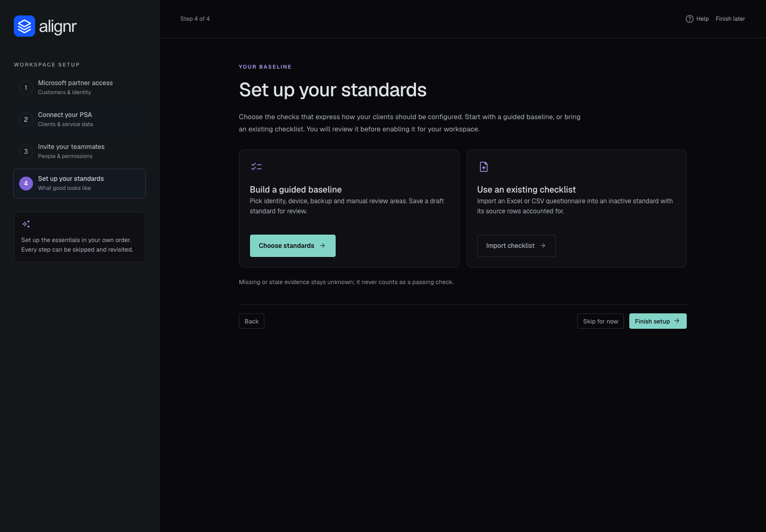Click the 'WORKSPACE SETUP' sidebar heading
The height and width of the screenshot is (532, 766).
pos(47,65)
